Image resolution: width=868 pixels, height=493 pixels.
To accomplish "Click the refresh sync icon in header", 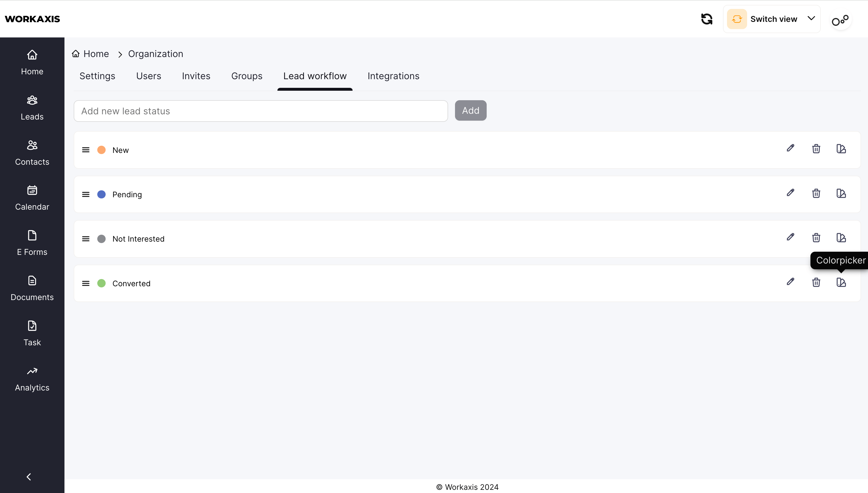I will pyautogui.click(x=707, y=19).
